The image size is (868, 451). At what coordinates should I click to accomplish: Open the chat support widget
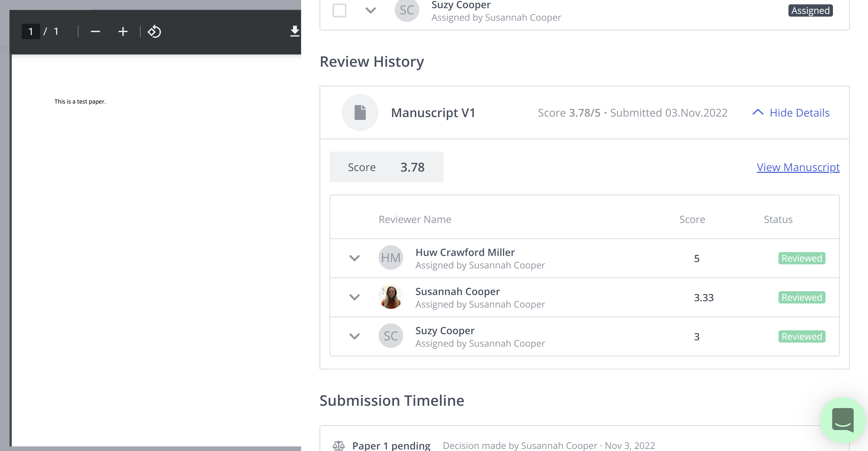click(x=843, y=420)
